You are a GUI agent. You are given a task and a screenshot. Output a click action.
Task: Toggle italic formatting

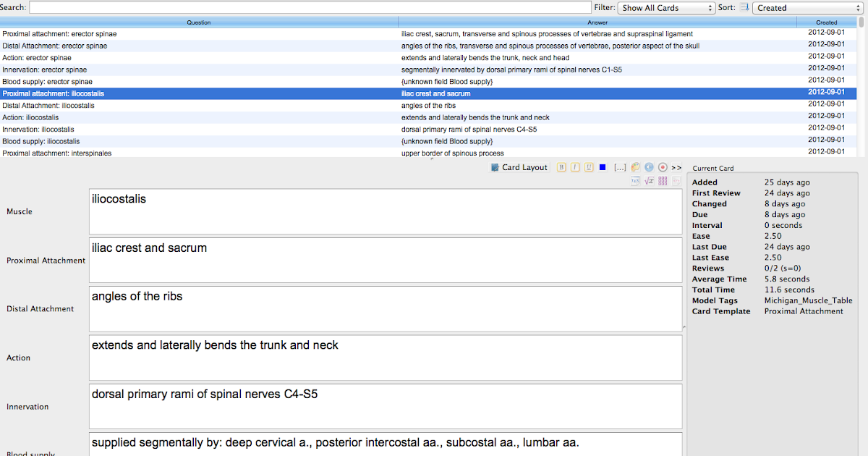(x=575, y=167)
